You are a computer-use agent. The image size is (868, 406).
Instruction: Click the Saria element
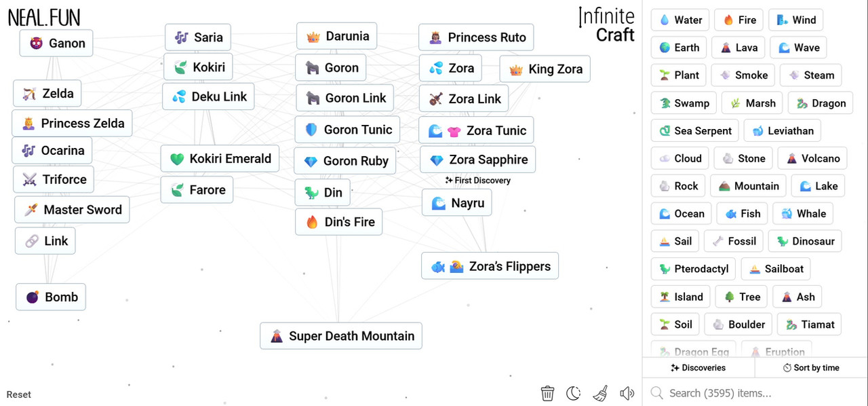click(x=198, y=37)
